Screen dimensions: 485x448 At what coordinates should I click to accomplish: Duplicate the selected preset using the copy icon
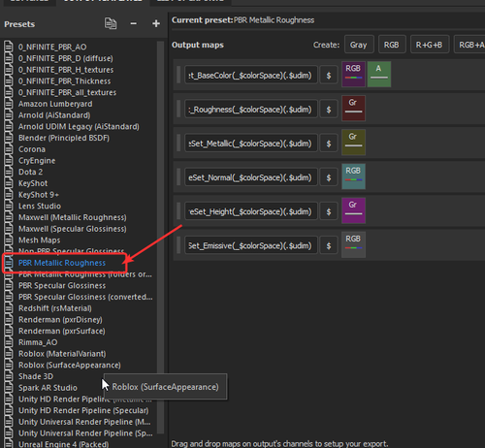(x=111, y=23)
